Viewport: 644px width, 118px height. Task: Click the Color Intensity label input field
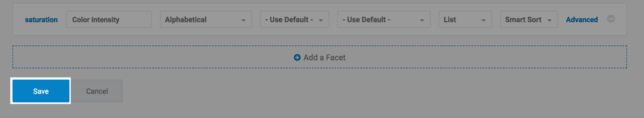coord(109,19)
